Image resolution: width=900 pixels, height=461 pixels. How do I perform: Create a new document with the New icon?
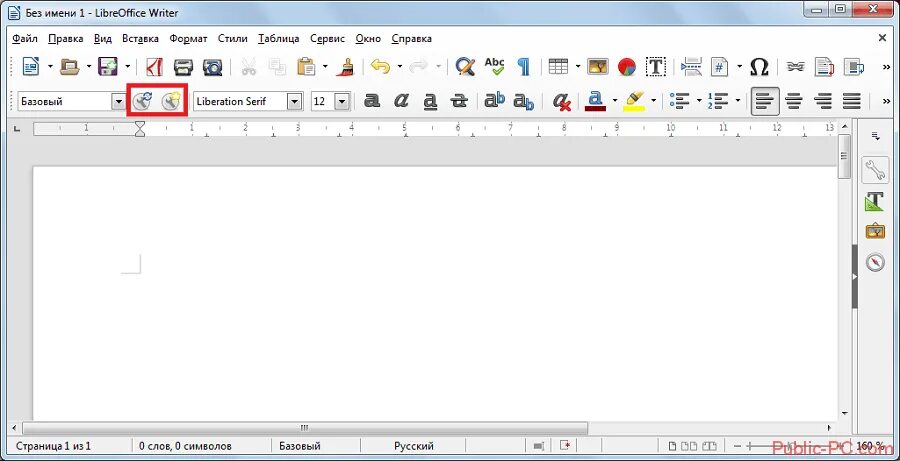[30, 67]
